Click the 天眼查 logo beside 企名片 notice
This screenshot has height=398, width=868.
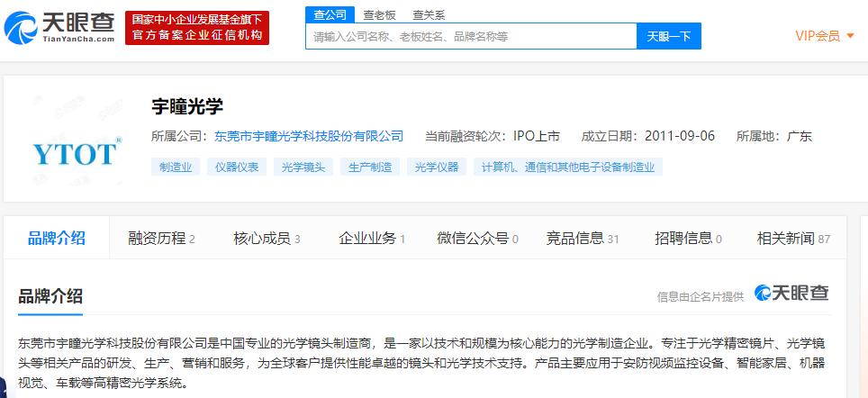click(791, 293)
